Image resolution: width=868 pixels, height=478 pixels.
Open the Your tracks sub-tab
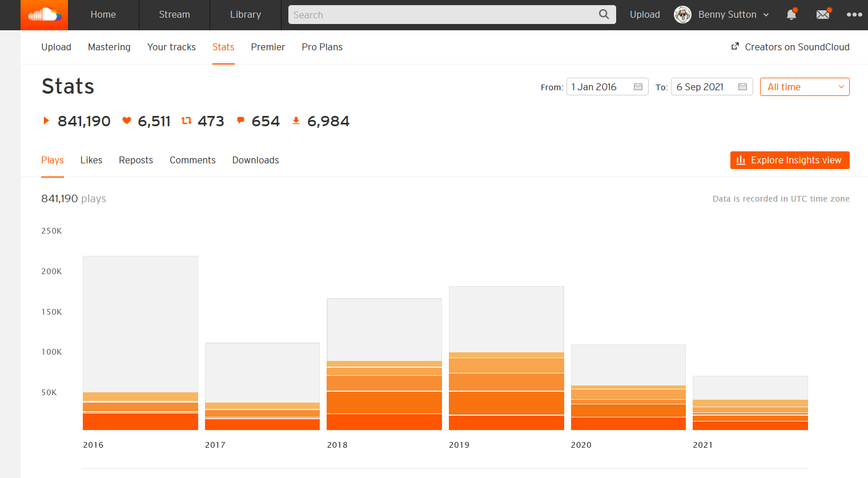point(171,47)
